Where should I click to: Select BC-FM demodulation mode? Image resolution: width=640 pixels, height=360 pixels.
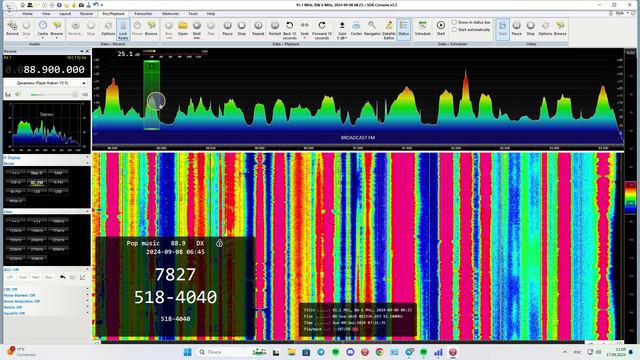(37, 182)
